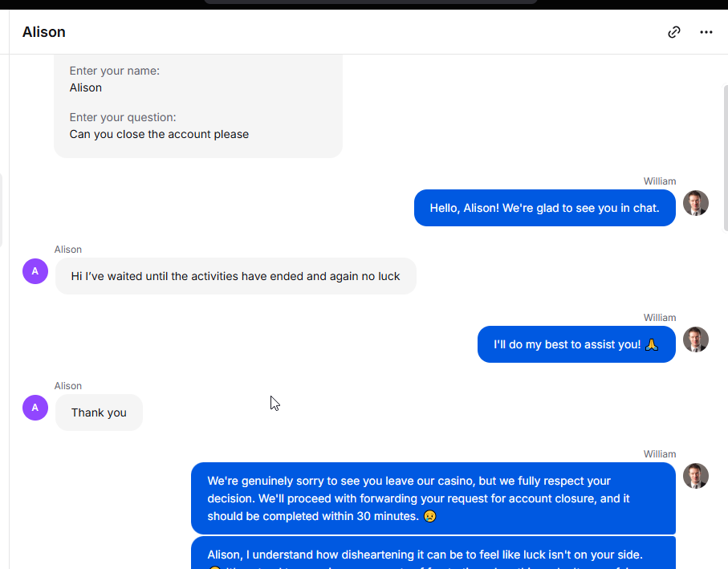The height and width of the screenshot is (569, 728).
Task: Select the 'Hello, Alison!' message bubble
Action: coord(545,208)
